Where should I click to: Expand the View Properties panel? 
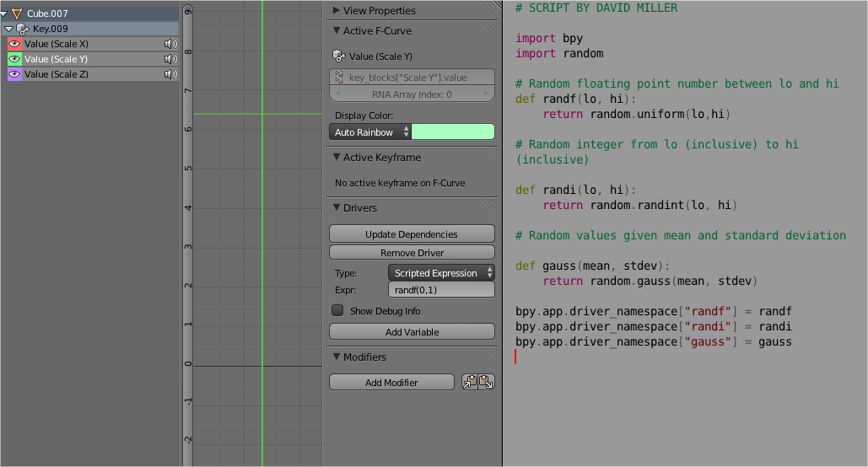click(336, 10)
